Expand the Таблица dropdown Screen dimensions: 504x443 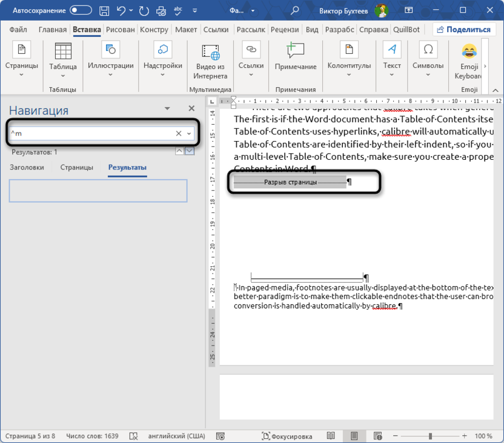coord(63,74)
